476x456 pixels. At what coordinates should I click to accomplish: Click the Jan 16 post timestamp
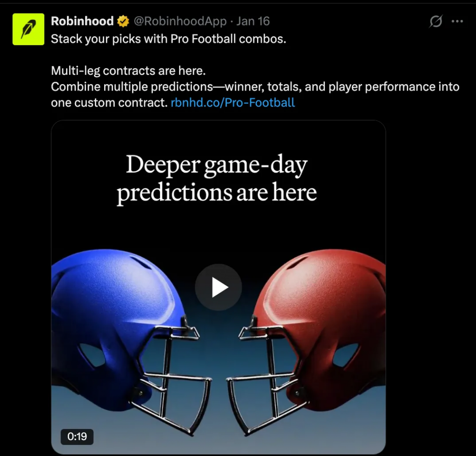click(253, 21)
